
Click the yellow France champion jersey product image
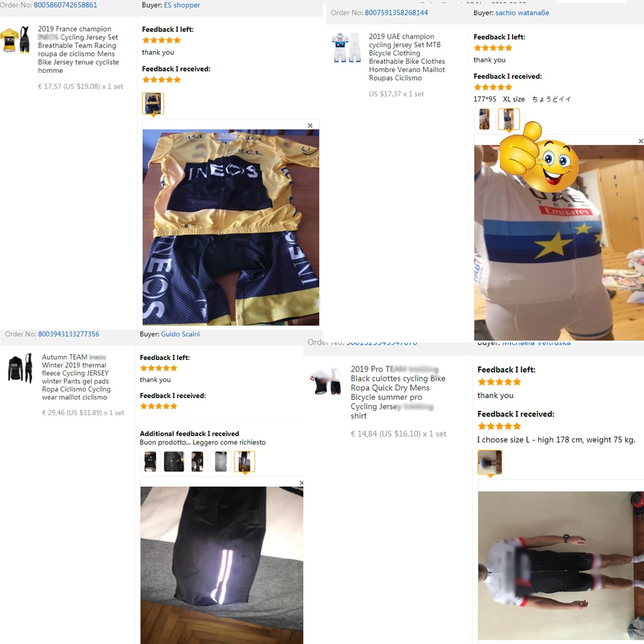coord(15,40)
